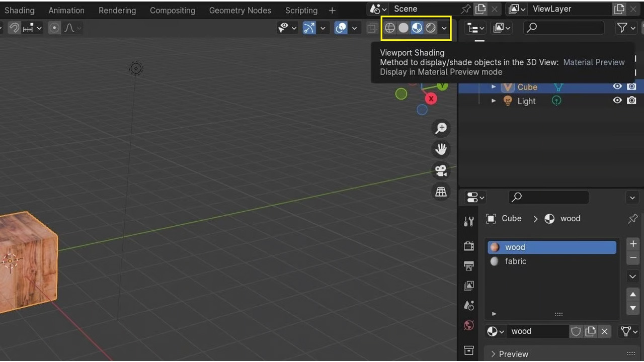Toggle X-Ray display in the viewport header
Viewport: 644px width, 362px height.
(372, 28)
